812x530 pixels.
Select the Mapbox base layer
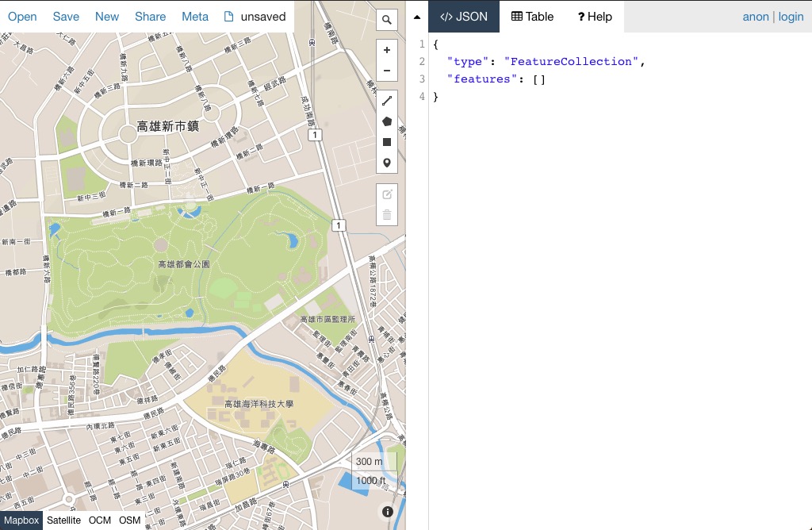[21, 520]
